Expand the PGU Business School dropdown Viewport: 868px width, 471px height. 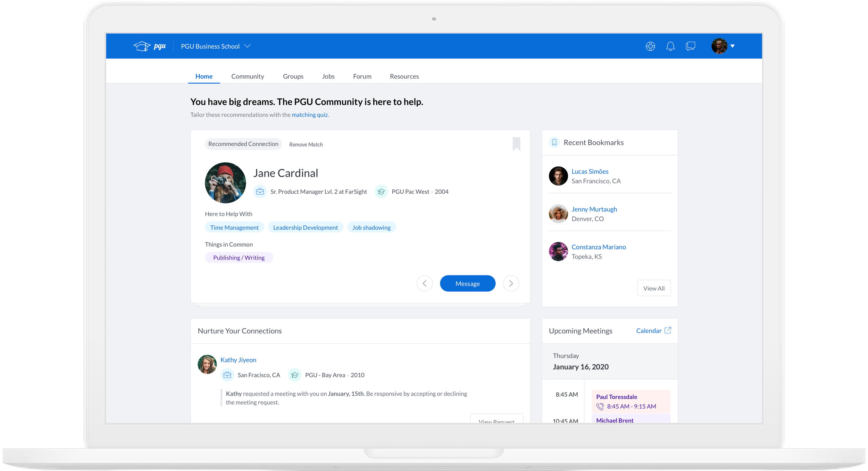point(247,46)
